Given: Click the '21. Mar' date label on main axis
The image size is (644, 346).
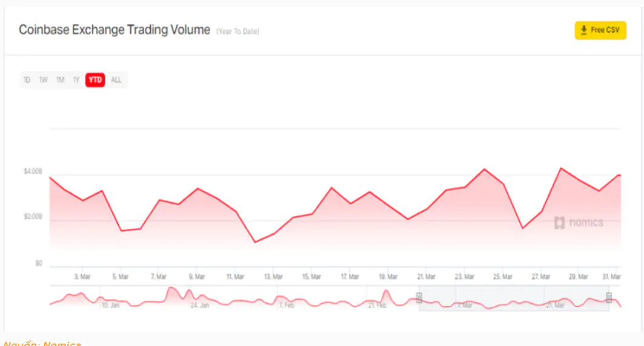Looking at the screenshot, I should (x=427, y=276).
